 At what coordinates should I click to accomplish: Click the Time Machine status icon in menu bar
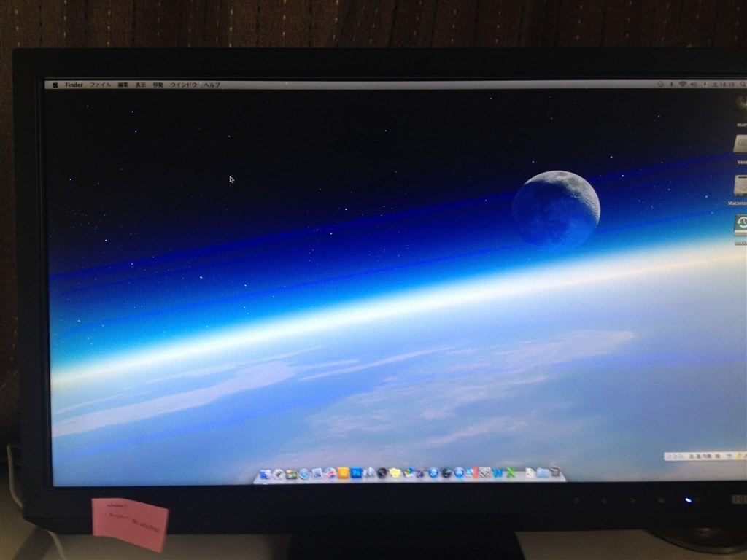tap(660, 85)
